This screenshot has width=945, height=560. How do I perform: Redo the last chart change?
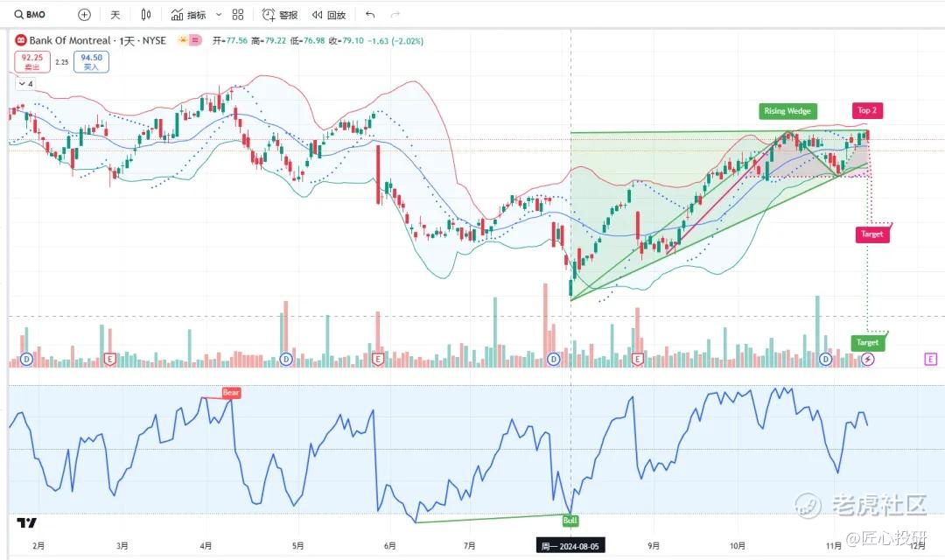pyautogui.click(x=395, y=15)
